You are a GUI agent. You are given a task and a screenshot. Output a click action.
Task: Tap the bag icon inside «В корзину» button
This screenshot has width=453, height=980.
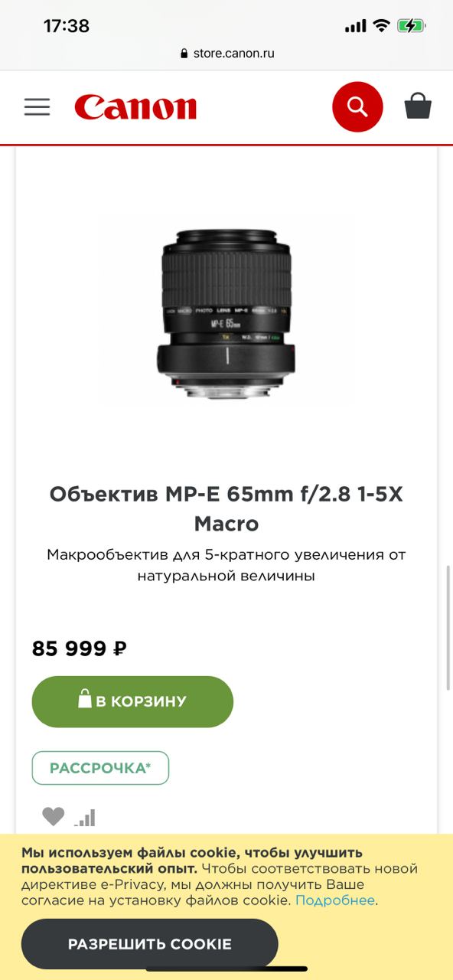(x=85, y=699)
